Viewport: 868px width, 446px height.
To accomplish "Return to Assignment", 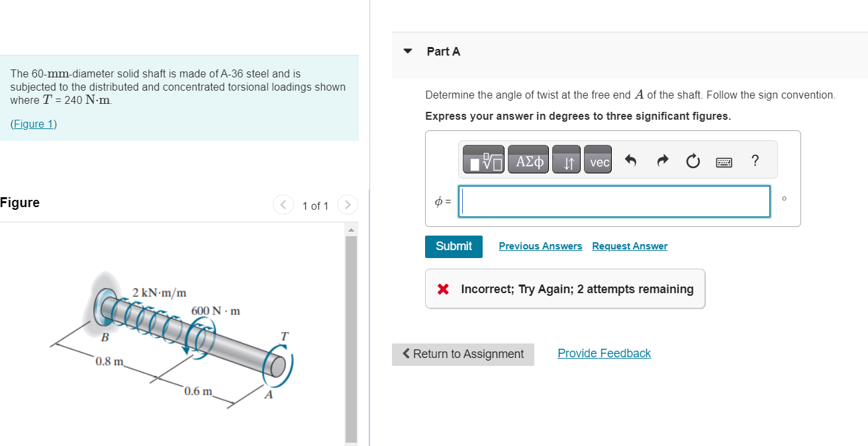I will tap(463, 355).
